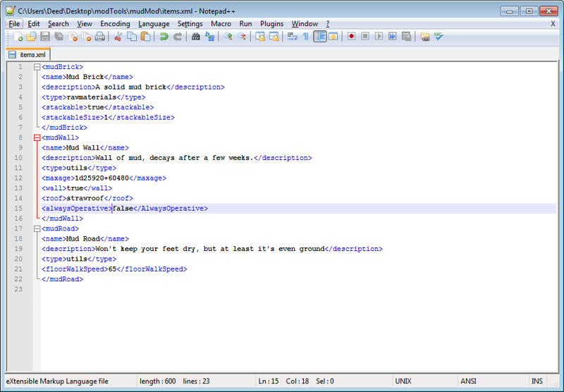Zoom in using the magnifier plus icon
Image resolution: width=564 pixels, height=392 pixels.
tap(228, 37)
